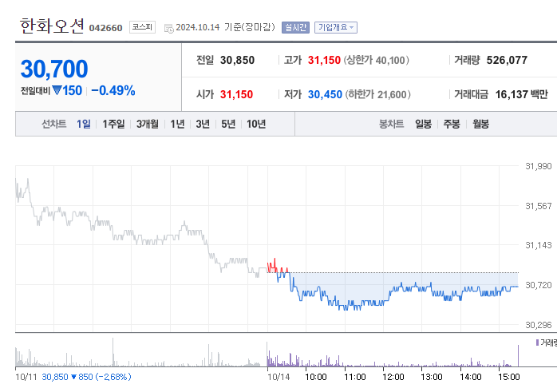Click the 2024.10.14 기준(장마감) date text

[x=225, y=27]
